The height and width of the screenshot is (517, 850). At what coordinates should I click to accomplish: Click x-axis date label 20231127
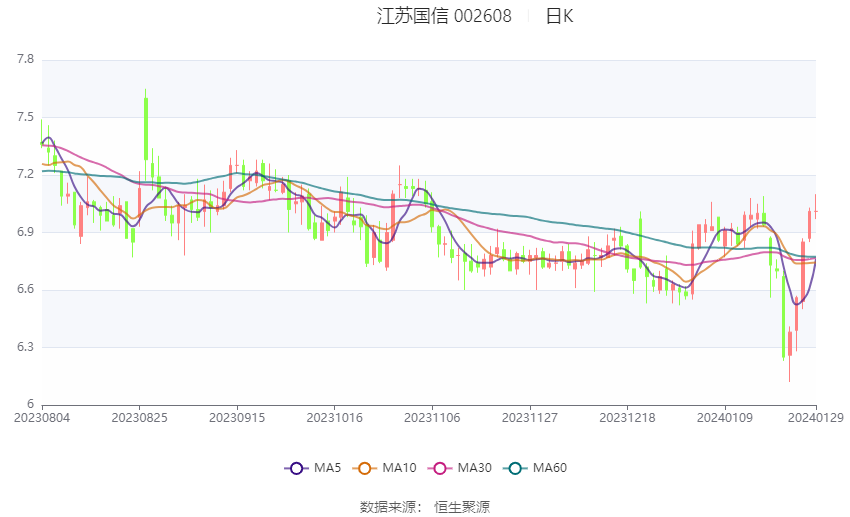pyautogui.click(x=530, y=418)
